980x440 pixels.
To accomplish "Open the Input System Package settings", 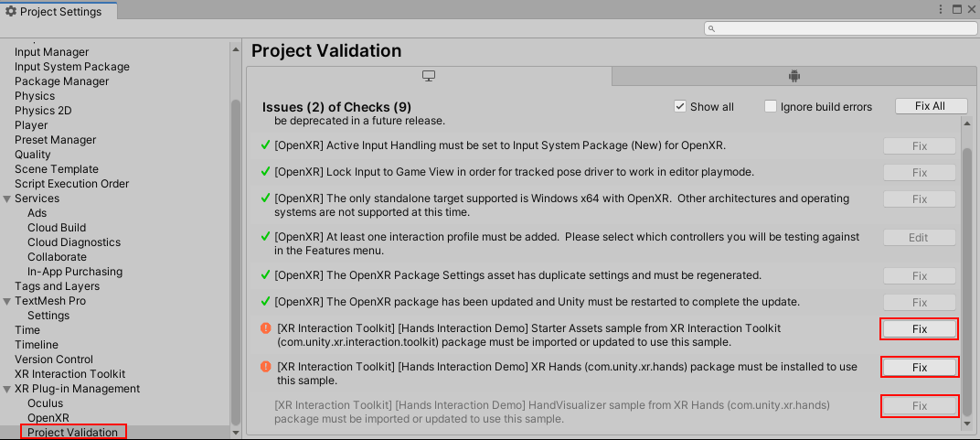I will [x=72, y=67].
